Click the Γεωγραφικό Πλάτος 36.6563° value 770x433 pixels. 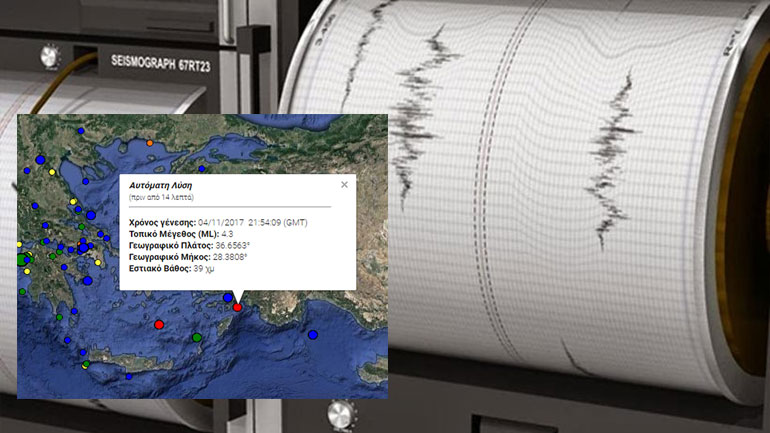point(231,245)
